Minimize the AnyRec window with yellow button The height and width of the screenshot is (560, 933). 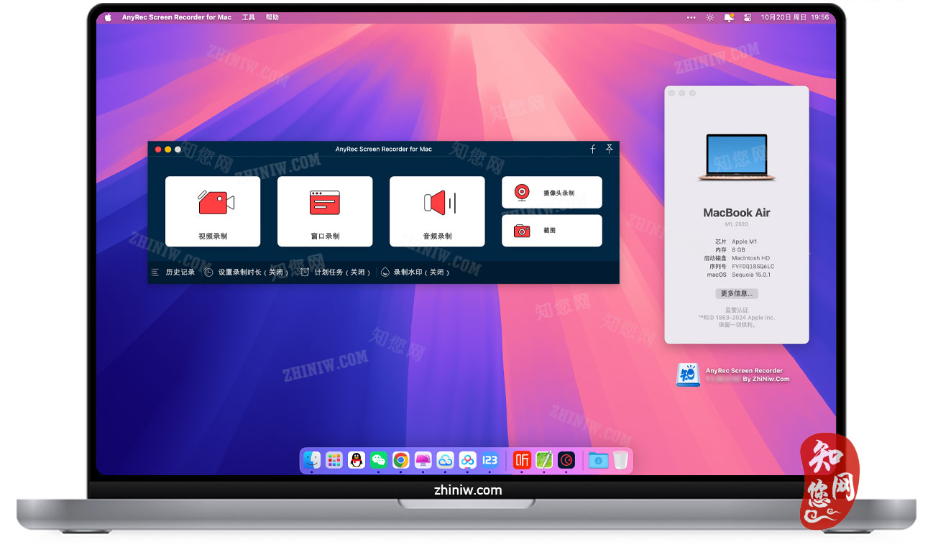pos(168,150)
